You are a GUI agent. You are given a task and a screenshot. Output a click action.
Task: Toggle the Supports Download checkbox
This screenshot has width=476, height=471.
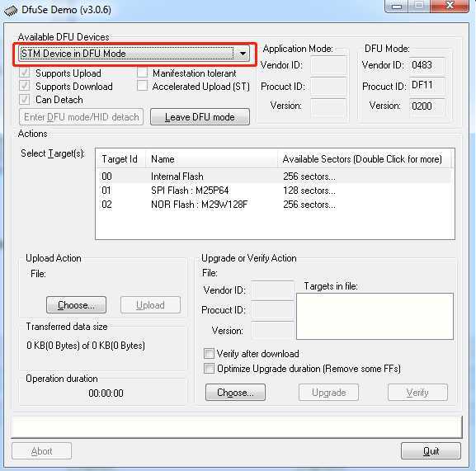pyautogui.click(x=25, y=86)
